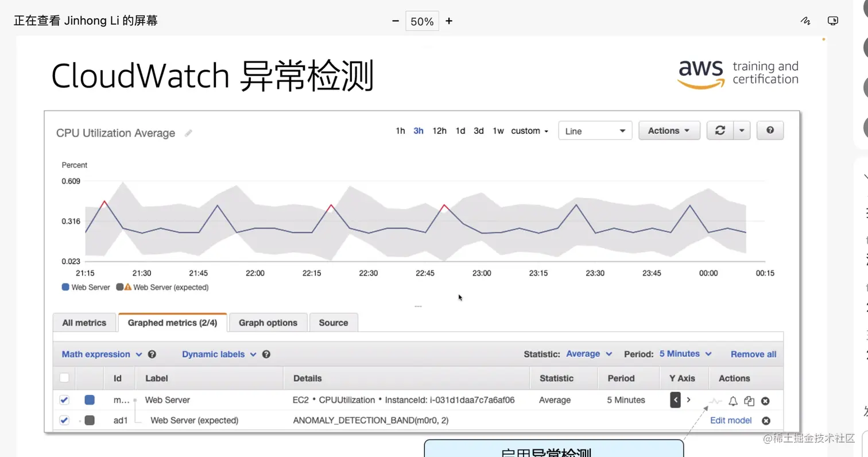The width and height of the screenshot is (868, 457).
Task: Click the Y Axis column header
Action: [x=682, y=378]
